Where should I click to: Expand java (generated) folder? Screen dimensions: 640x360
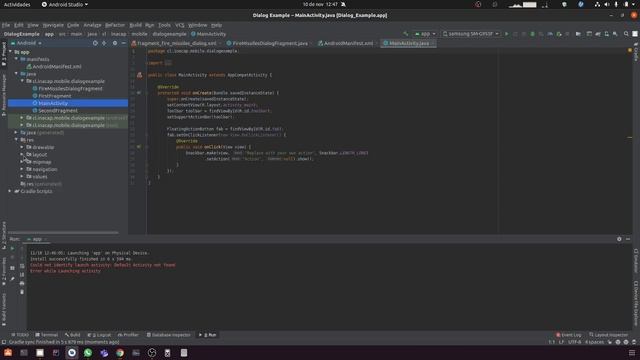point(16,132)
